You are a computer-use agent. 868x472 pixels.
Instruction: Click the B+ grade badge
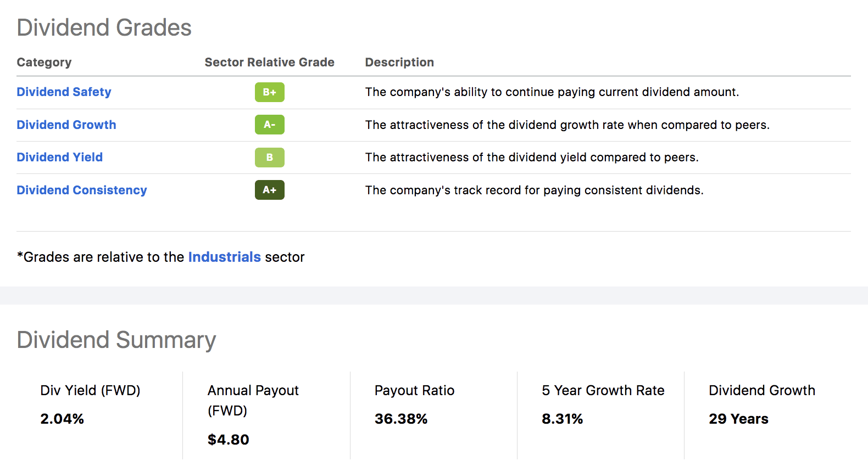[269, 92]
